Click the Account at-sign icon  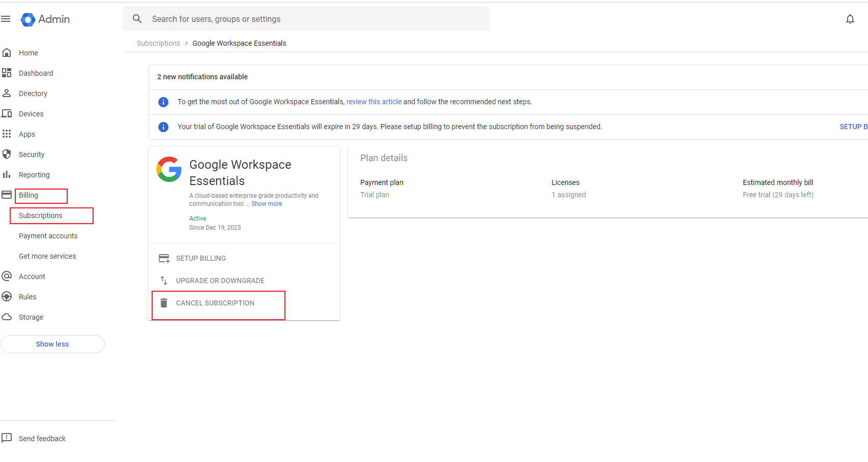tap(7, 276)
